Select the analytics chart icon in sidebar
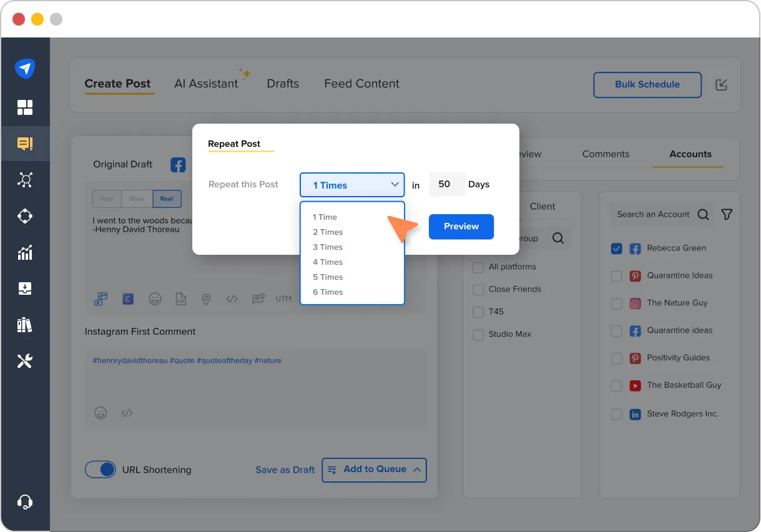 26,252
